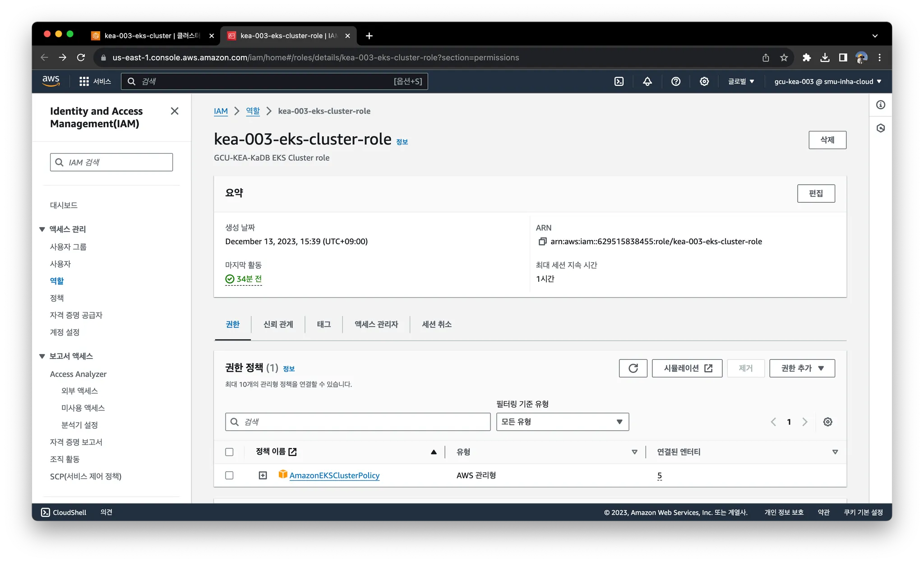
Task: Copy the role ARN with copy icon
Action: click(x=542, y=242)
